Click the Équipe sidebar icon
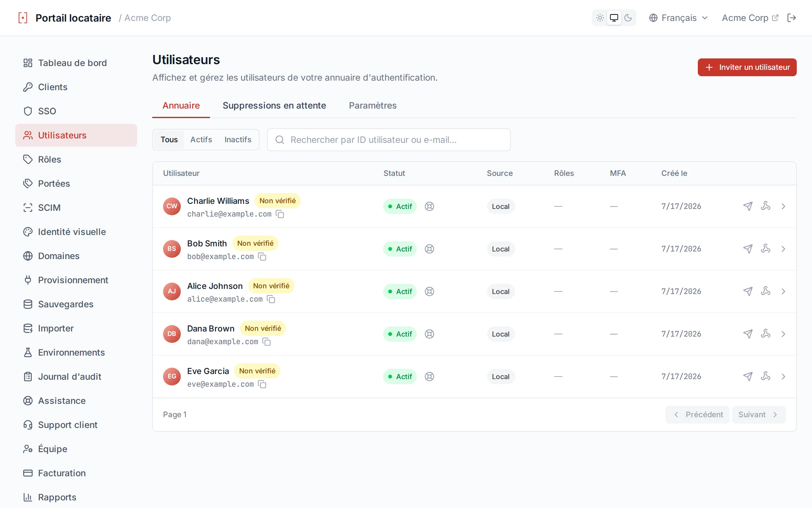The height and width of the screenshot is (508, 812). click(x=28, y=449)
